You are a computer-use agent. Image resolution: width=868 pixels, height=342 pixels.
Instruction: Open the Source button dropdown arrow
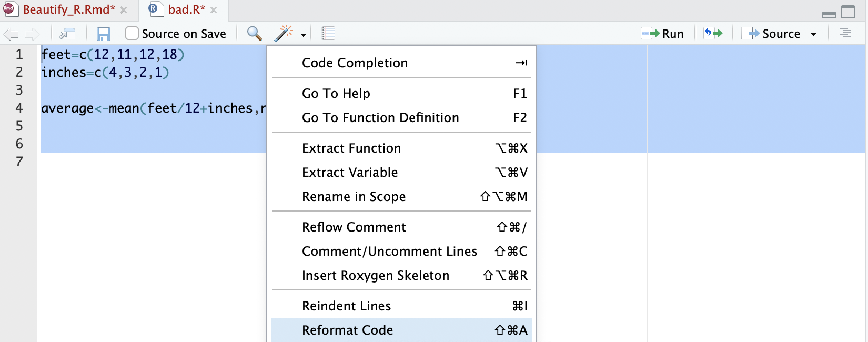[x=814, y=34]
